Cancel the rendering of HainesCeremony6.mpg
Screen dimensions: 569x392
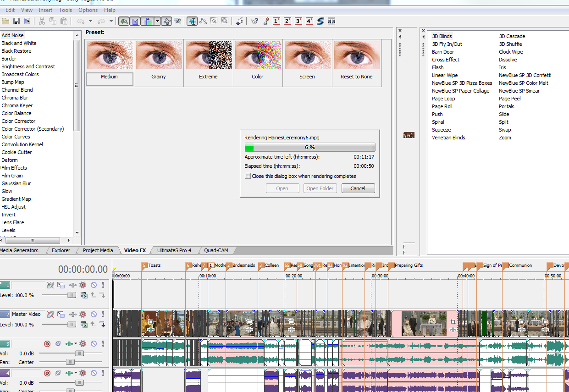click(x=358, y=188)
